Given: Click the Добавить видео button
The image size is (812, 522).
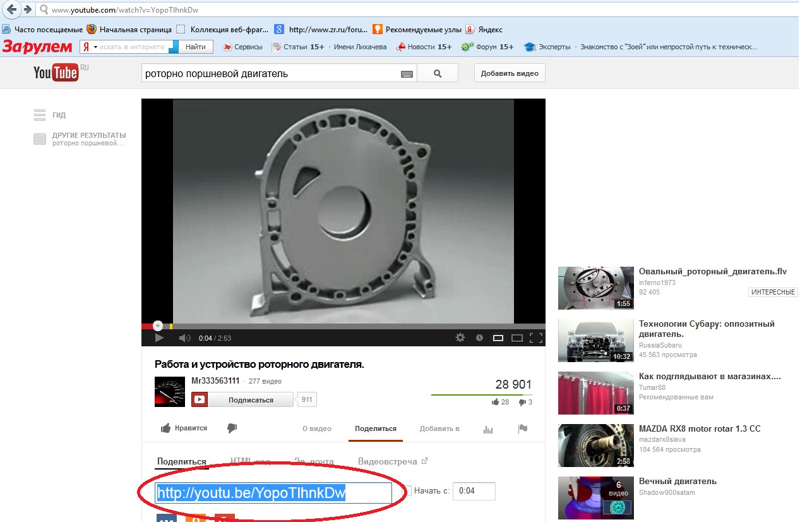Looking at the screenshot, I should tap(510, 73).
